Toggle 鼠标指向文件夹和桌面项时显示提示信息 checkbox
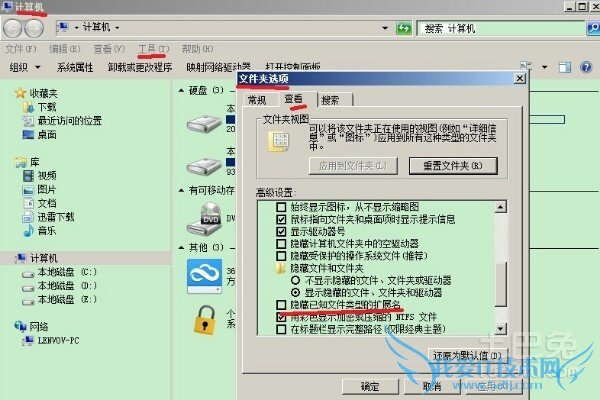 tap(281, 219)
